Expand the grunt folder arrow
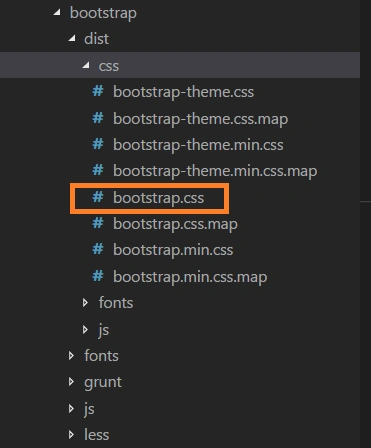The width and height of the screenshot is (371, 448). (x=71, y=382)
